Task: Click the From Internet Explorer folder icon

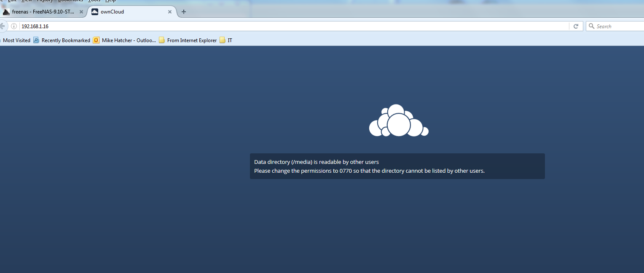Action: pyautogui.click(x=162, y=40)
